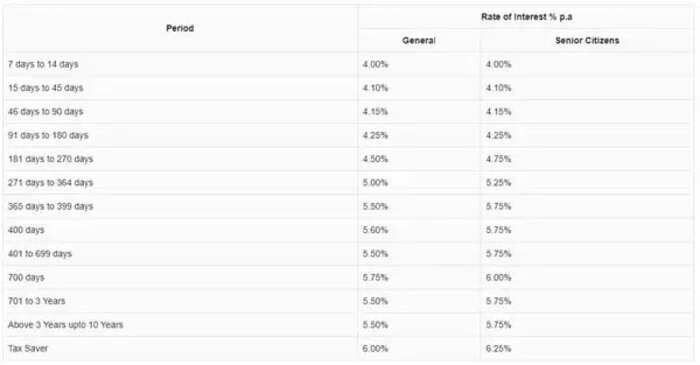This screenshot has width=700, height=365.
Task: Select the 15 days to 45 days period
Action: (x=46, y=88)
